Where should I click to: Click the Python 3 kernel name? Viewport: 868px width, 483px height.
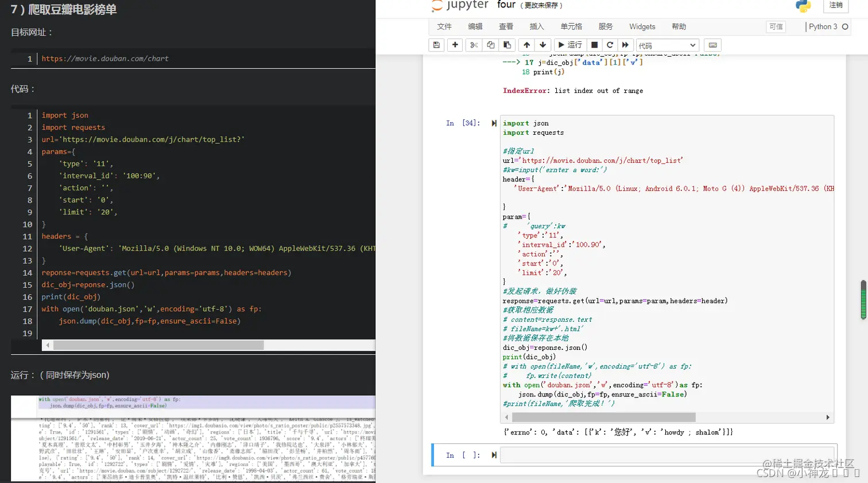coord(823,26)
